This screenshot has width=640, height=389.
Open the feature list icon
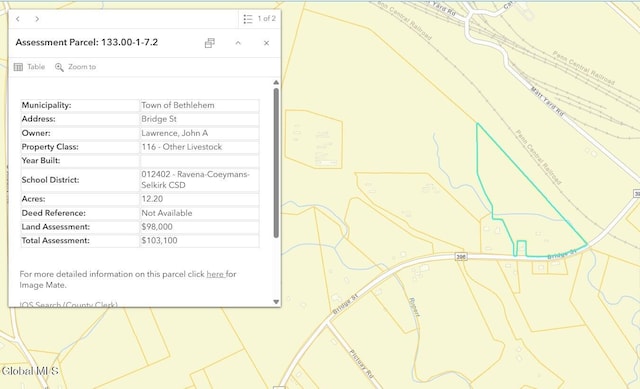click(x=248, y=19)
